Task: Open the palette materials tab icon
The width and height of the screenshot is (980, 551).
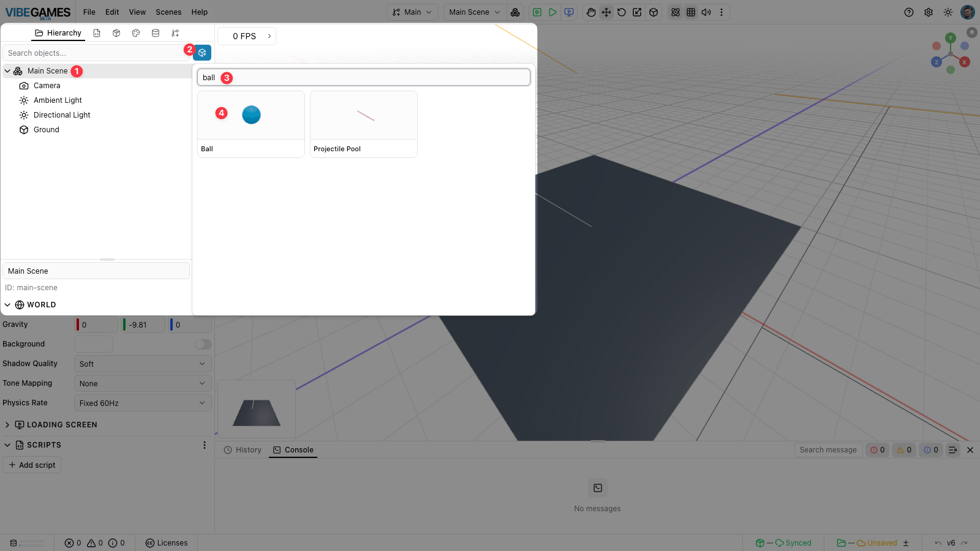Action: pyautogui.click(x=136, y=33)
